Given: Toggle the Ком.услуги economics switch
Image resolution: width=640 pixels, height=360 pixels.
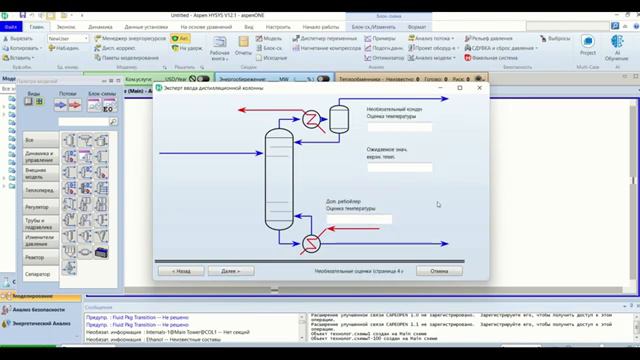Looking at the screenshot, I should tap(202, 78).
